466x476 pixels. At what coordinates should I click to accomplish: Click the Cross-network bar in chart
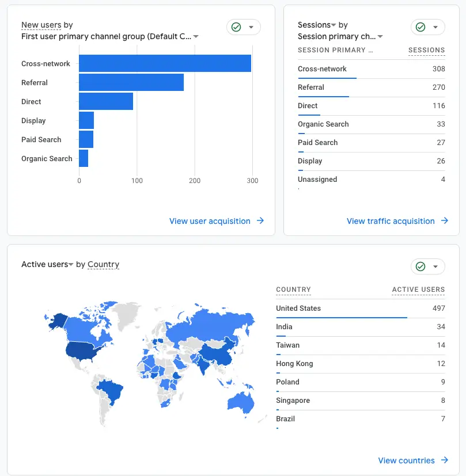165,63
